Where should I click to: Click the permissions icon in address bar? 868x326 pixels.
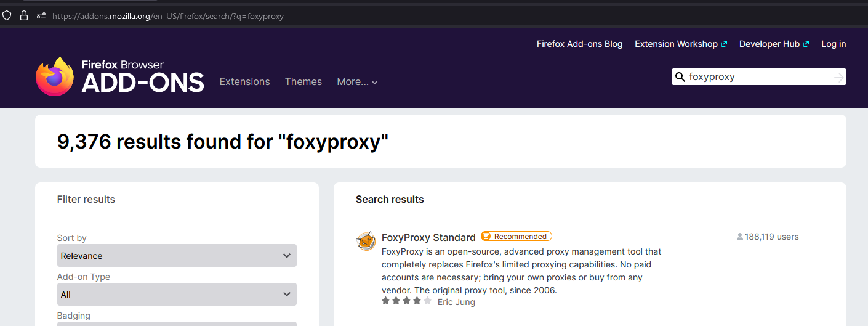(41, 16)
